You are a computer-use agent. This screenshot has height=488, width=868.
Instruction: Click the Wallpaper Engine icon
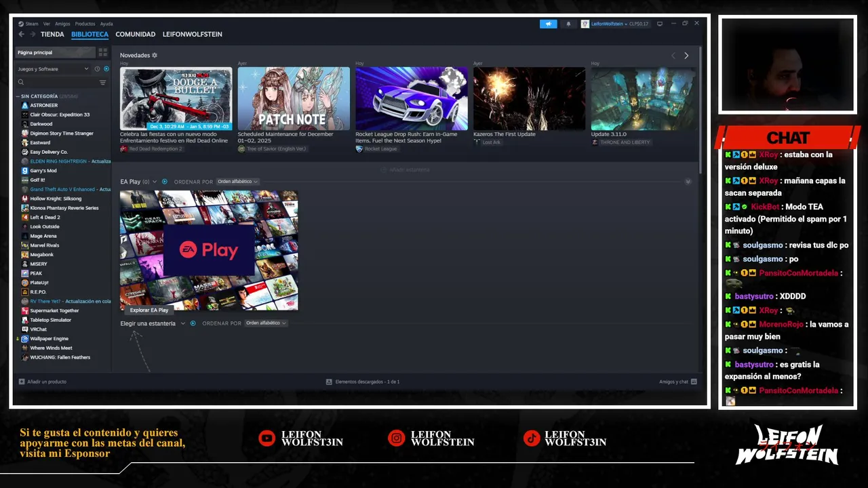pyautogui.click(x=25, y=338)
